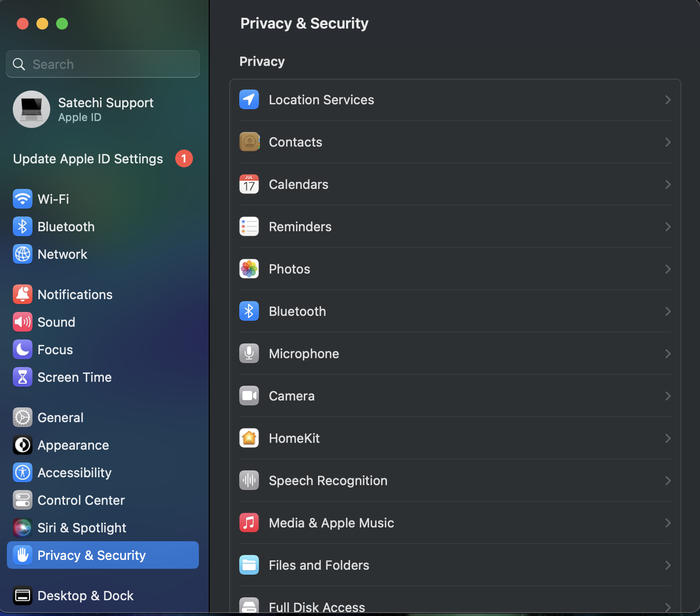The height and width of the screenshot is (616, 700).
Task: Click the Focus moon icon
Action: point(23,350)
